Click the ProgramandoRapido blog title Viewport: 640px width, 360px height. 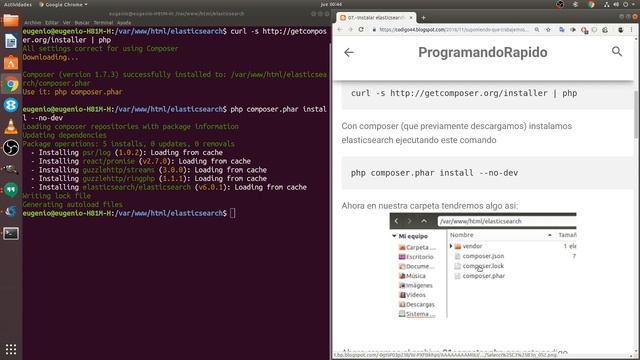[482, 52]
